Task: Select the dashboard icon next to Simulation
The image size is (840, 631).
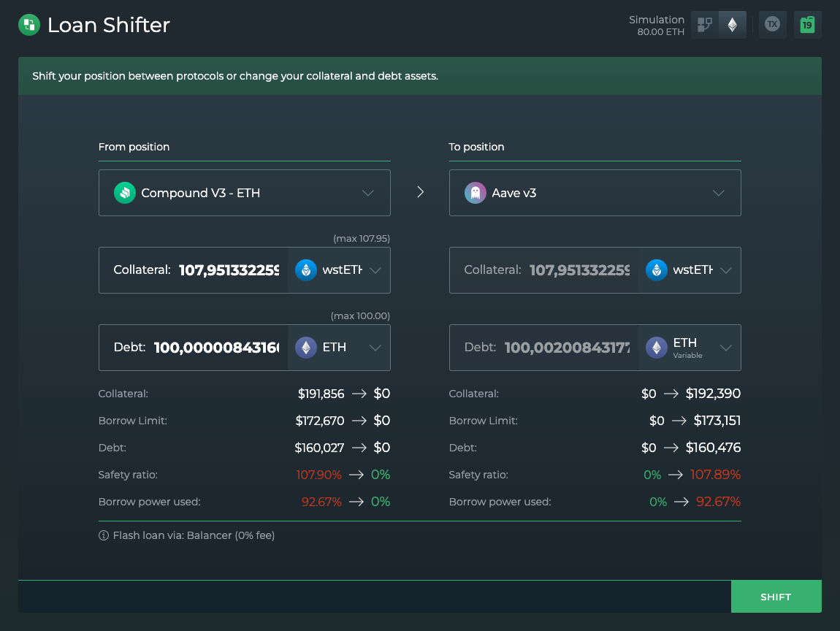Action: click(x=704, y=25)
